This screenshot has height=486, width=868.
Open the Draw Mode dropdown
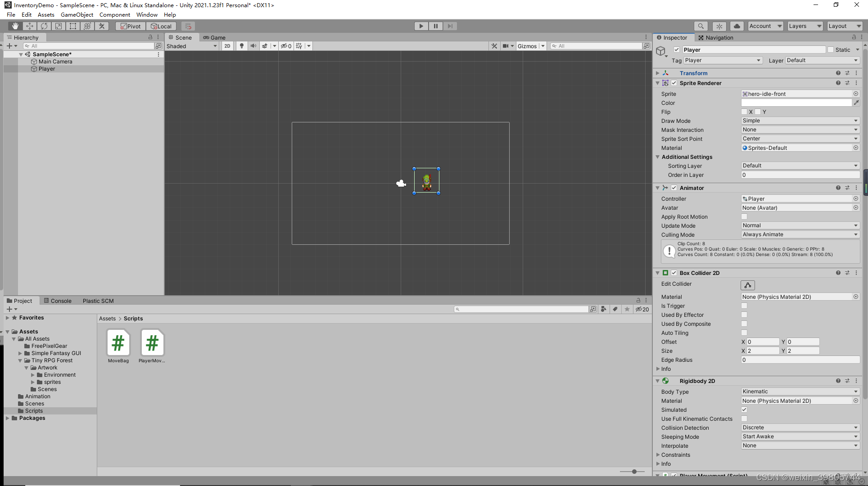point(800,121)
